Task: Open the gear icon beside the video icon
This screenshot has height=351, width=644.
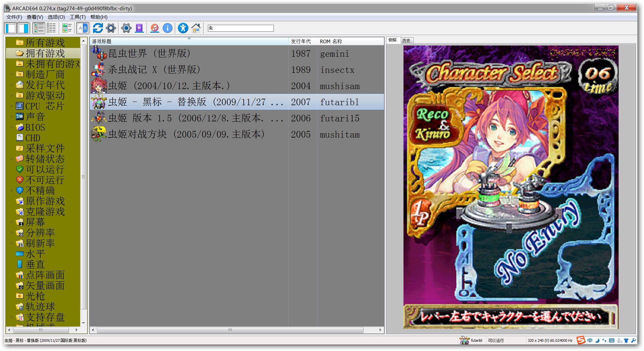Action: 126,28
